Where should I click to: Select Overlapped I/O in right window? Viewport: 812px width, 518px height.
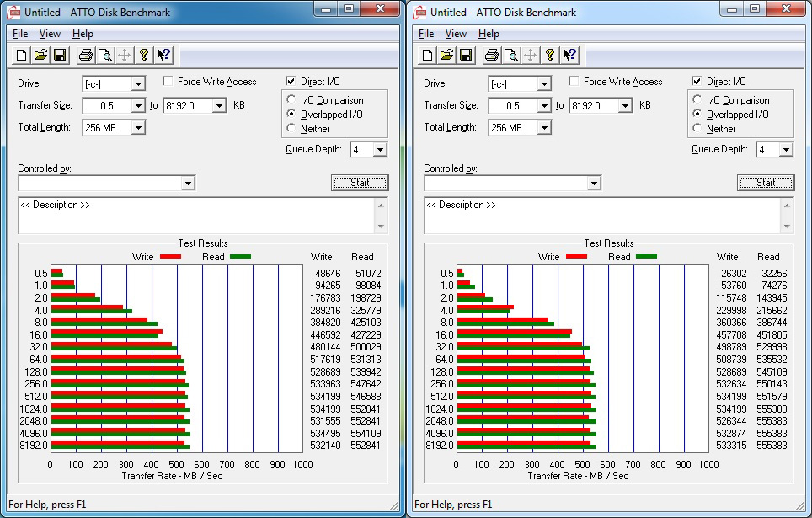pyautogui.click(x=697, y=114)
